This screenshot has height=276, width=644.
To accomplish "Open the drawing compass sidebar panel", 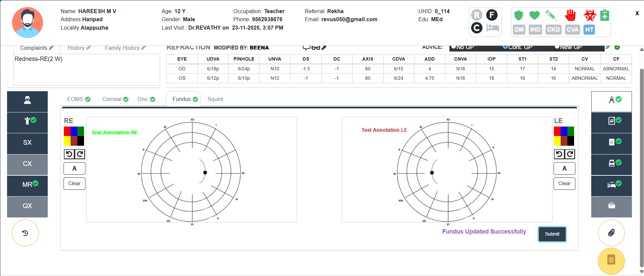I will pos(611,100).
